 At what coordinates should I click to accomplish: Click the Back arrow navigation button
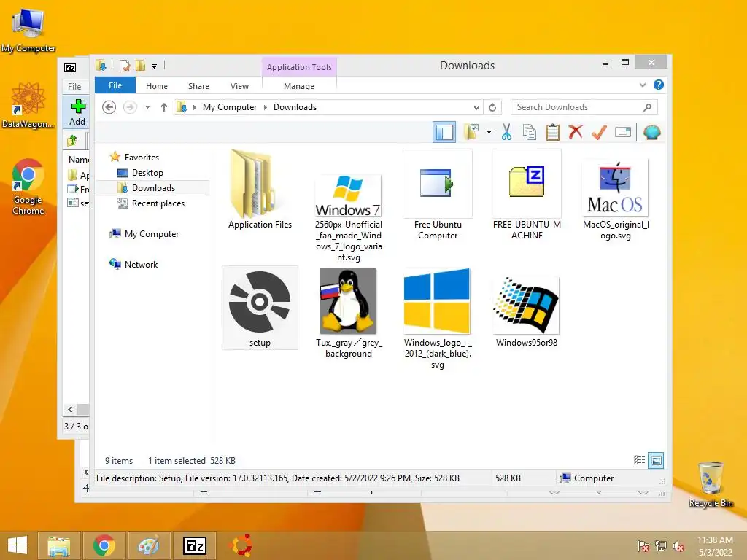point(109,107)
